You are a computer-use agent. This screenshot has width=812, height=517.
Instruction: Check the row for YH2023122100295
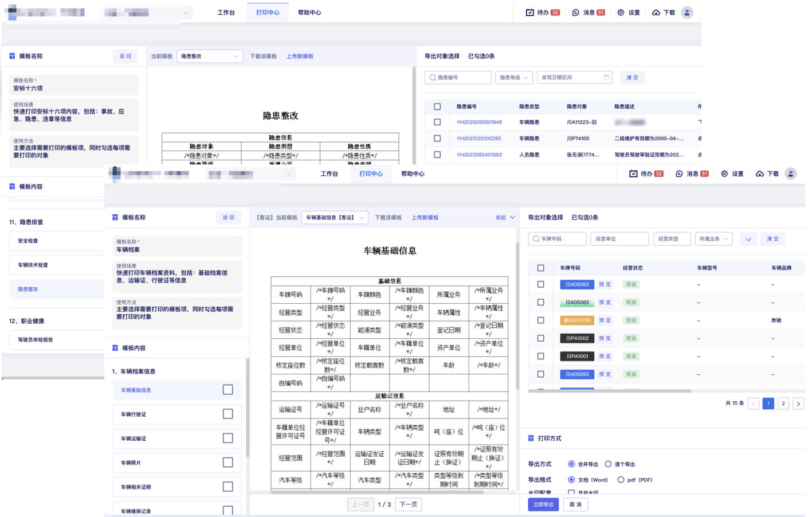tap(437, 138)
